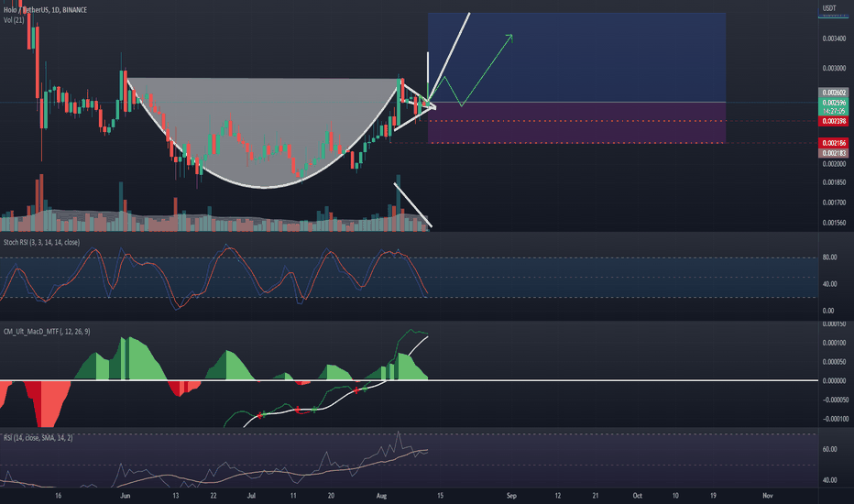Click the 13 date label on time axis
The image size is (854, 504).
(175, 496)
